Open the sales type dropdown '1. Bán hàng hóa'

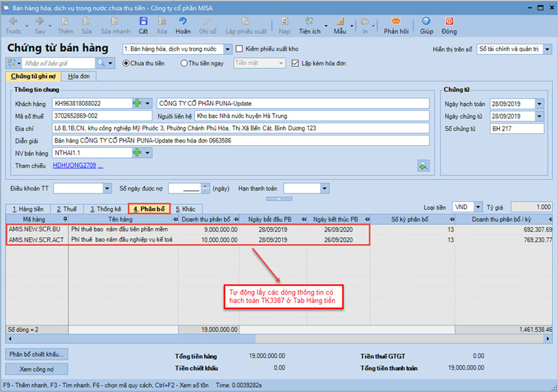(x=227, y=49)
